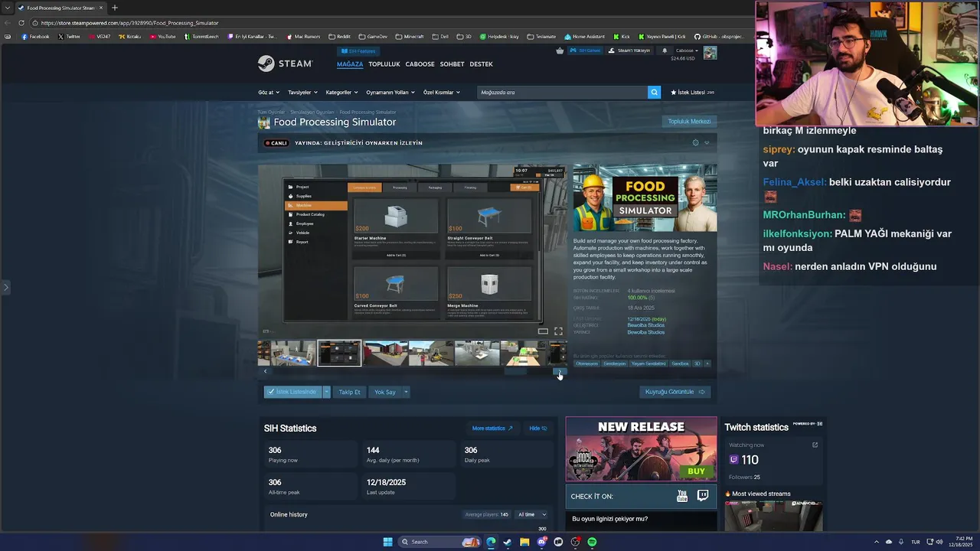Open the Reddit bookmark folder
The image size is (980, 551).
(x=339, y=37)
